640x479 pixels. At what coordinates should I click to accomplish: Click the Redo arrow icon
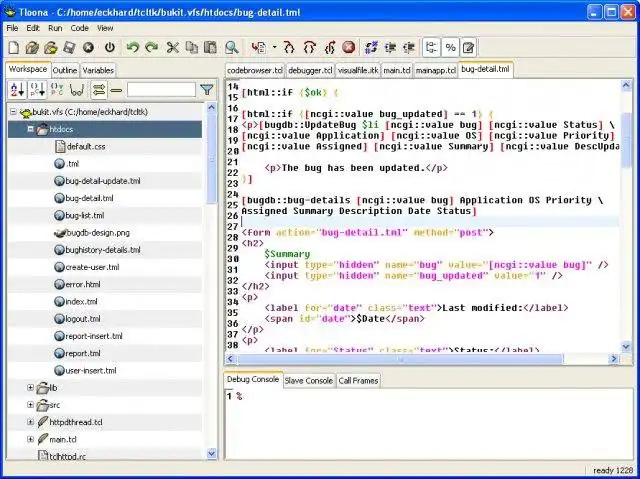click(x=151, y=47)
